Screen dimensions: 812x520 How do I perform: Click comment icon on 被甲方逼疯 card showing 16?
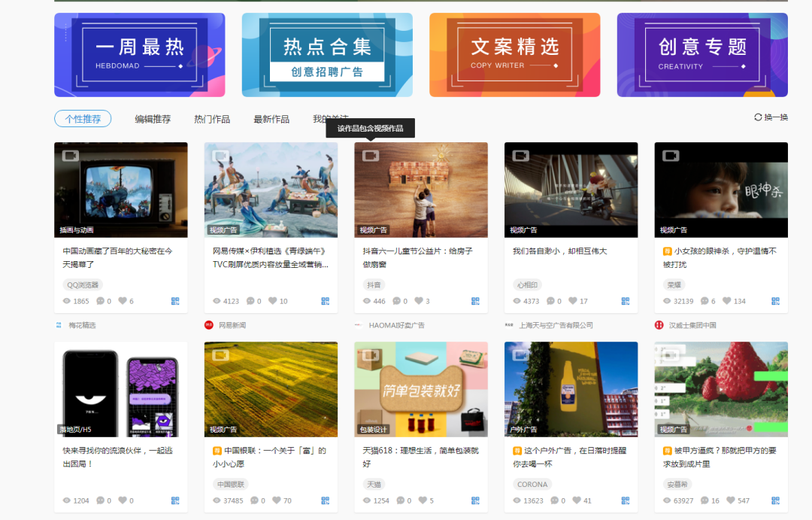(704, 500)
